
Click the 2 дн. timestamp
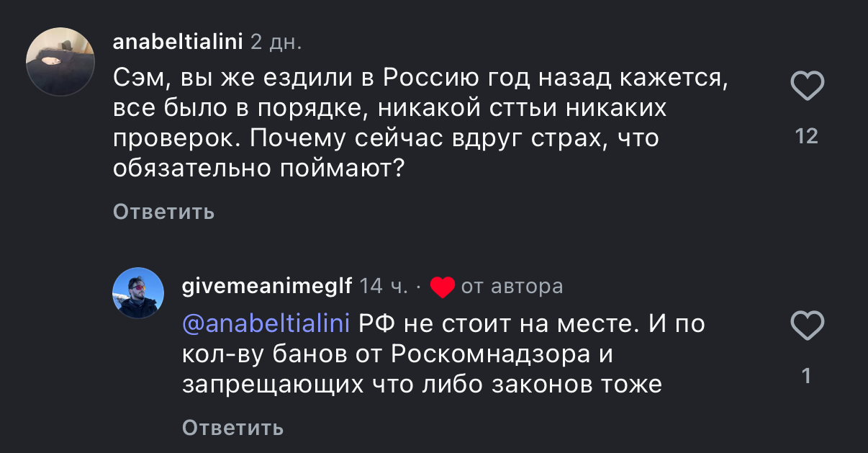click(276, 42)
